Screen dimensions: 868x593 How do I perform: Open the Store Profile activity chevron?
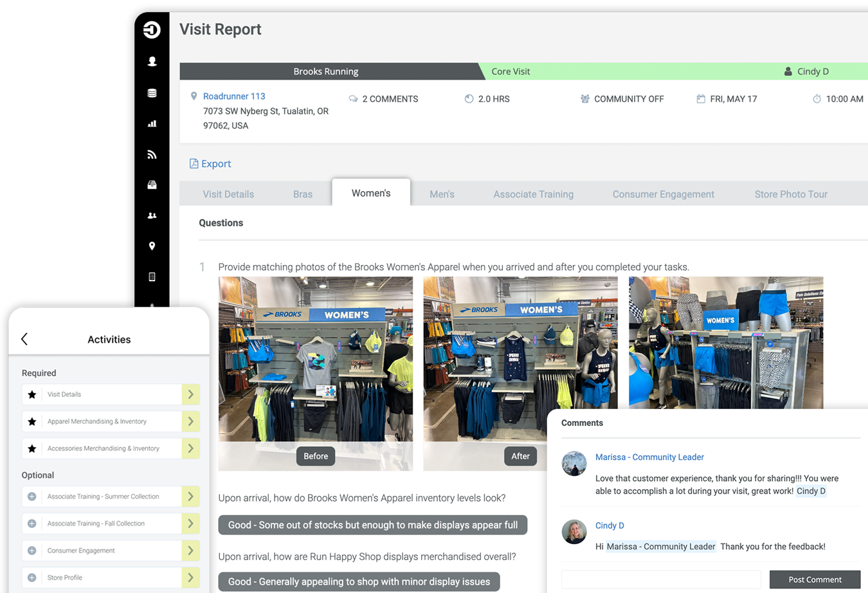(x=190, y=577)
